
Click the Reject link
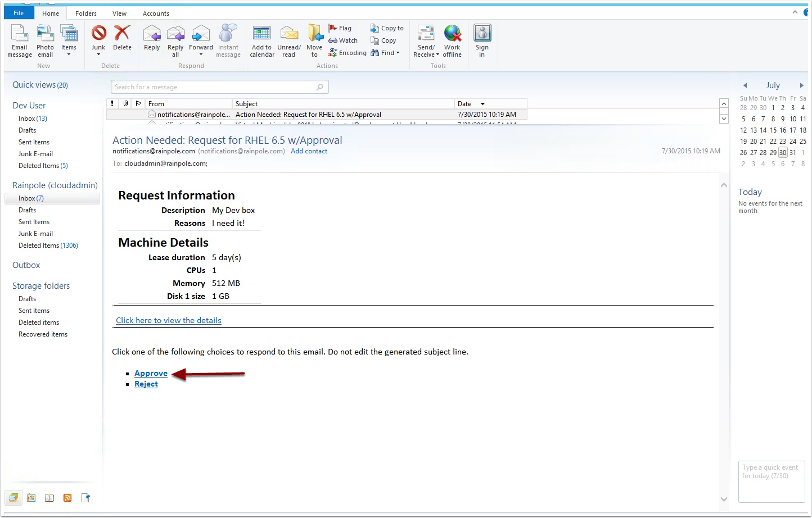(x=146, y=384)
